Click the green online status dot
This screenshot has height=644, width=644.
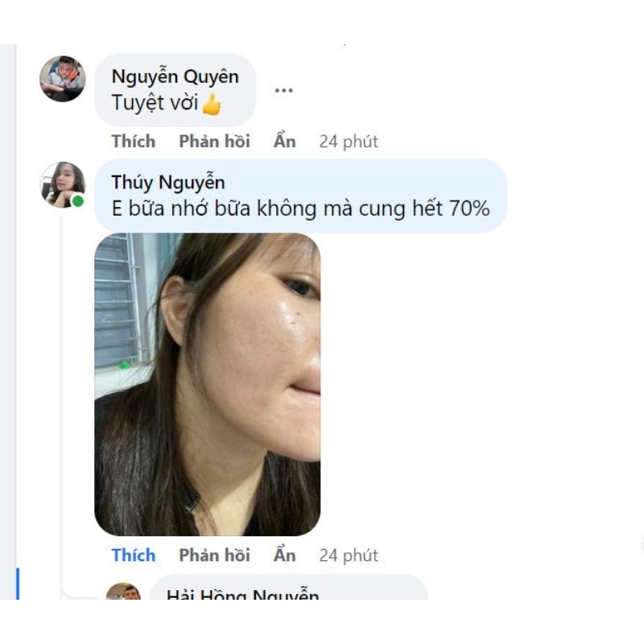[77, 201]
